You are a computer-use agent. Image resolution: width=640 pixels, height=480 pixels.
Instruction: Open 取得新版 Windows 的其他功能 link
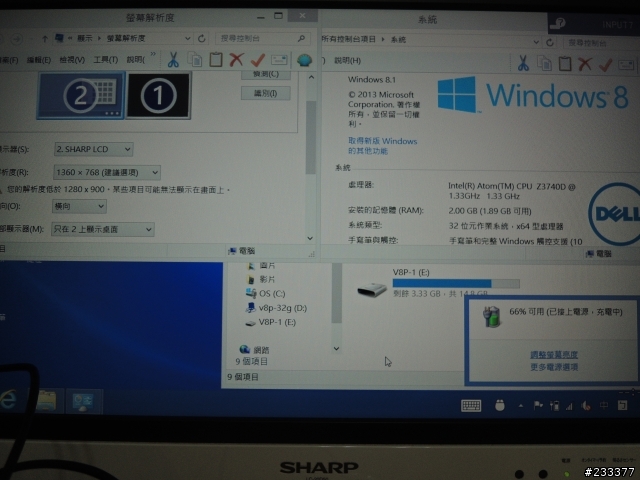pyautogui.click(x=382, y=146)
